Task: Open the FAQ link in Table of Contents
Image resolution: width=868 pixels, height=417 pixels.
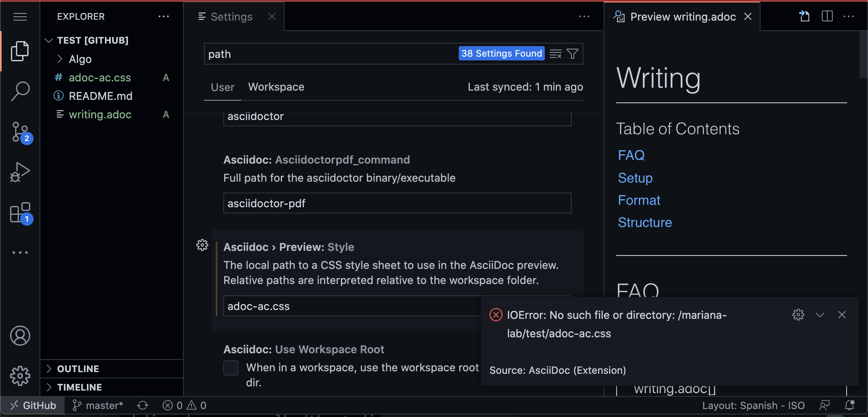Action: click(631, 155)
